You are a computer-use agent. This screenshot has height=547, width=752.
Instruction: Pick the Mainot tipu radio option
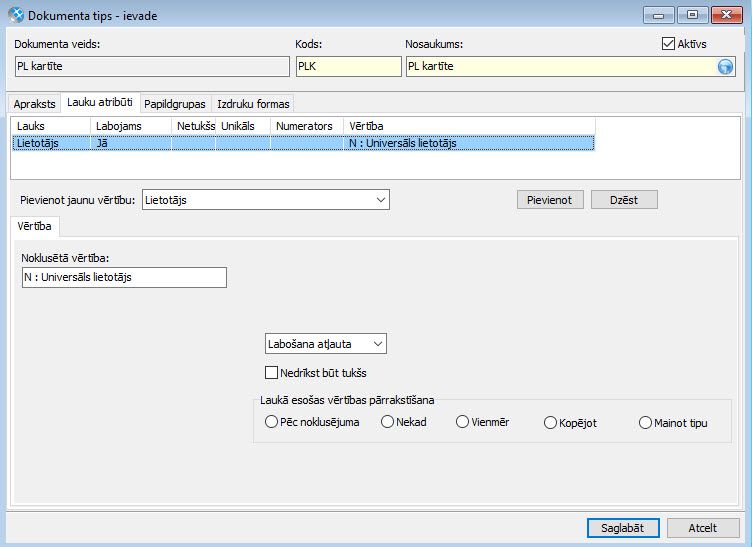[646, 423]
